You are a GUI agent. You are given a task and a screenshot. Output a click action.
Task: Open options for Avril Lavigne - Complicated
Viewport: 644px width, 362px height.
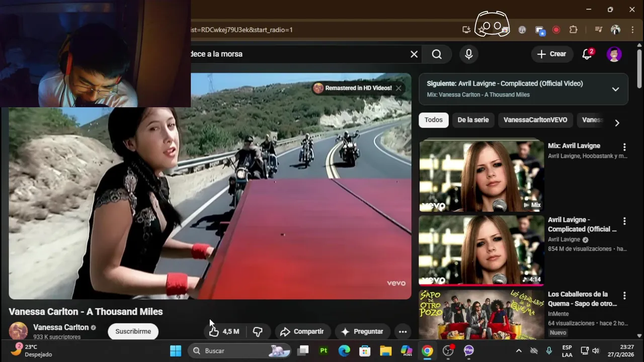pyautogui.click(x=624, y=221)
